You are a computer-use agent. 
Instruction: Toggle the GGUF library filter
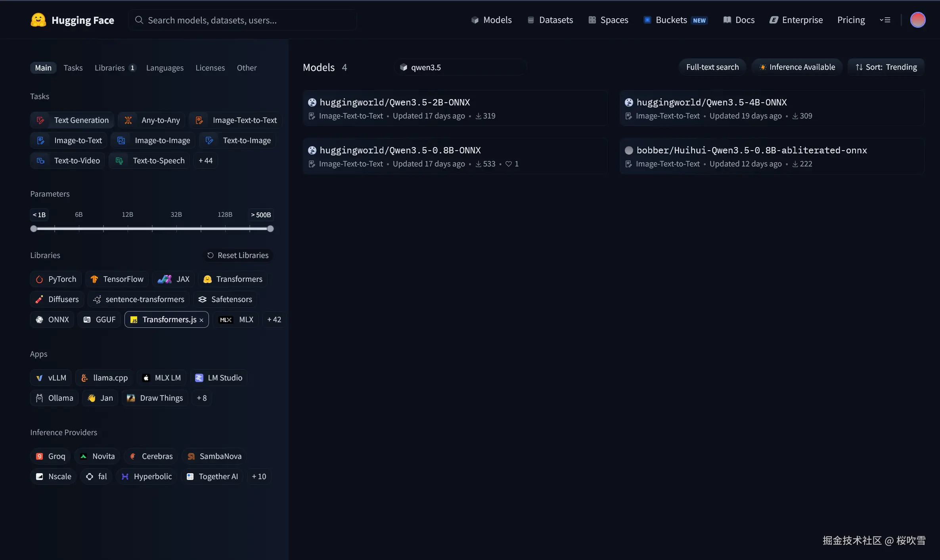click(x=100, y=319)
